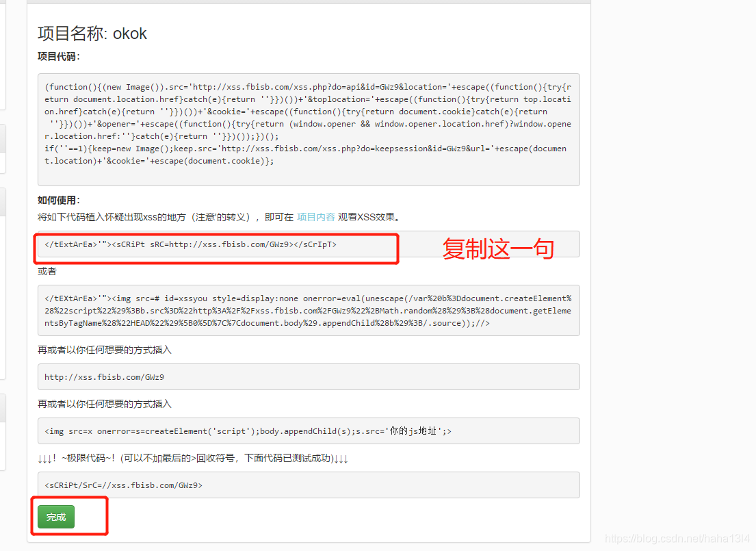This screenshot has width=756, height=551.
Task: Click the line mentioning 极限代码
Action: point(193,458)
